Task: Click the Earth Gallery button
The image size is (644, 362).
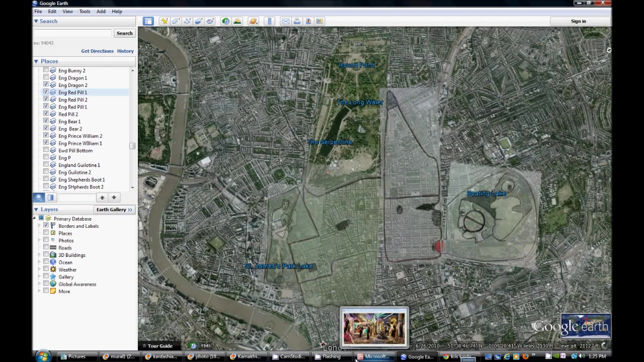Action: (114, 210)
